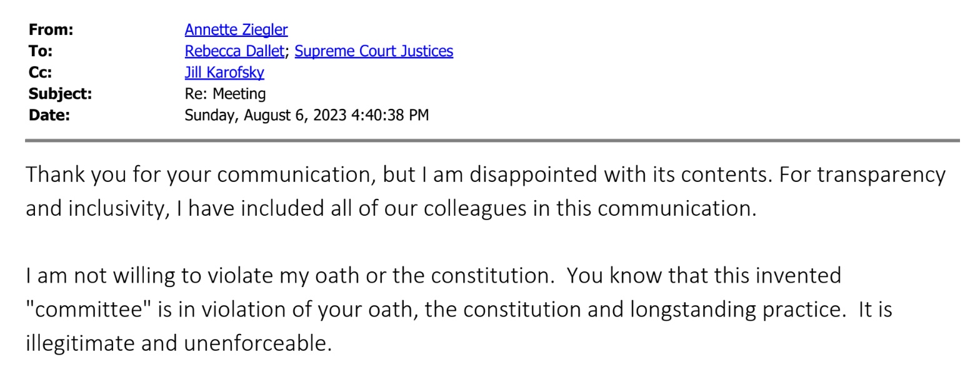Click the "Subject:" header label
980x369 pixels.
coord(60,94)
